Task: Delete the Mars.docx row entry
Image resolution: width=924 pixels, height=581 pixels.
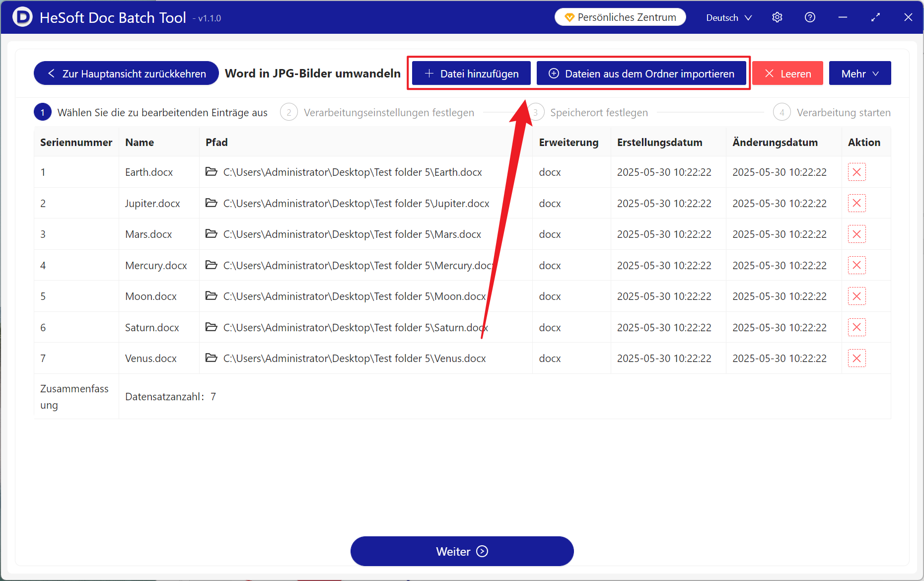Action: [x=856, y=234]
